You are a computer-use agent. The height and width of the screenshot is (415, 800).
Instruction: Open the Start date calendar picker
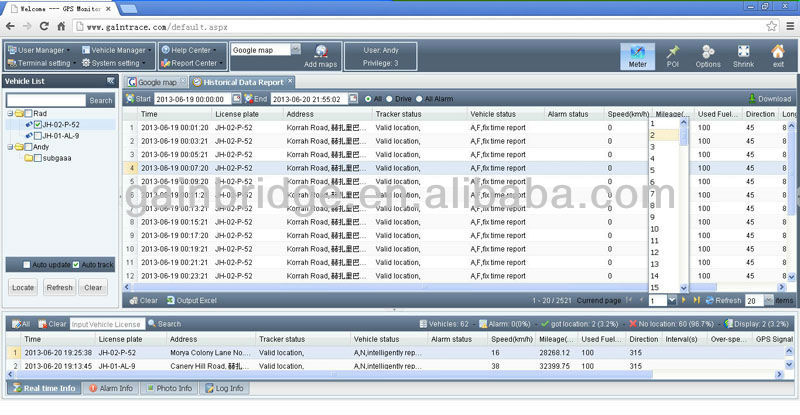pyautogui.click(x=236, y=98)
